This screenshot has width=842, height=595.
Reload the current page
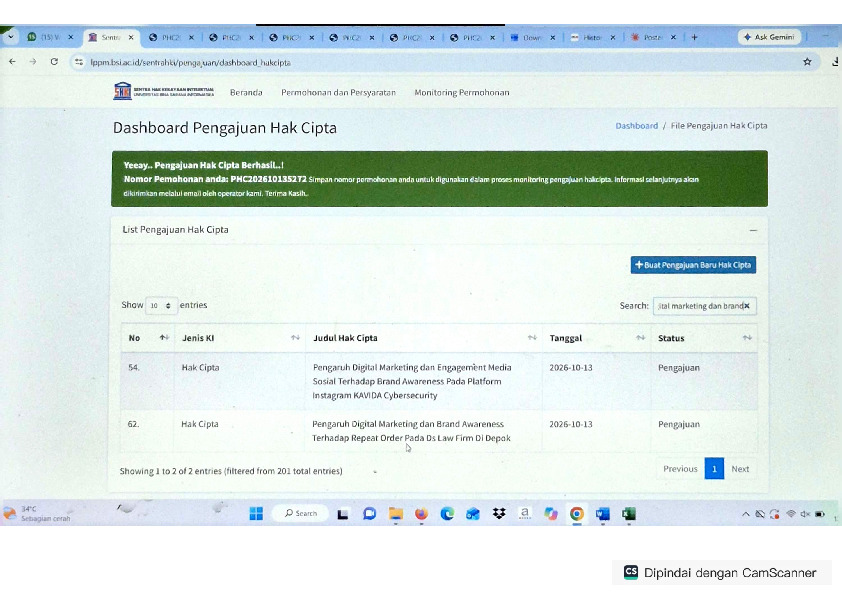[x=54, y=62]
